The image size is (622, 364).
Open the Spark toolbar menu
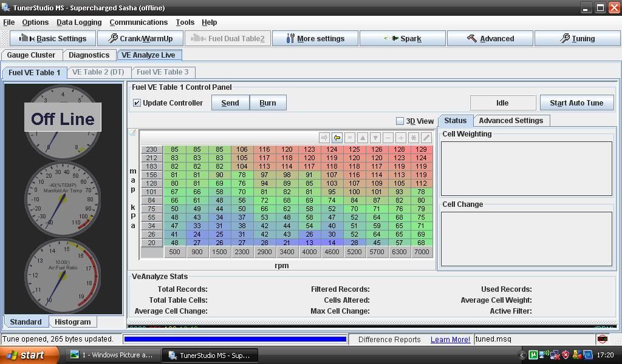pyautogui.click(x=403, y=38)
